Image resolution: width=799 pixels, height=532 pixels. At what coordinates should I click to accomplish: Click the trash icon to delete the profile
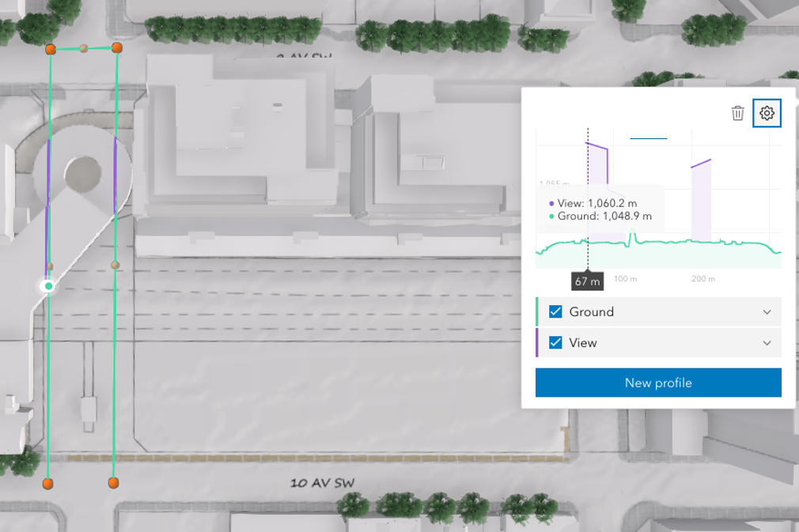tap(737, 113)
